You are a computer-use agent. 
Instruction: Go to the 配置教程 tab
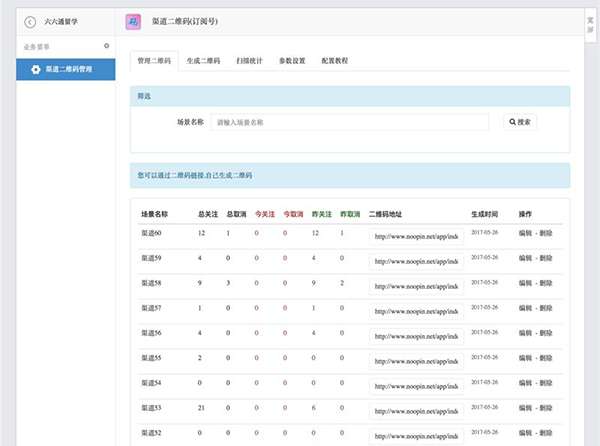(336, 61)
